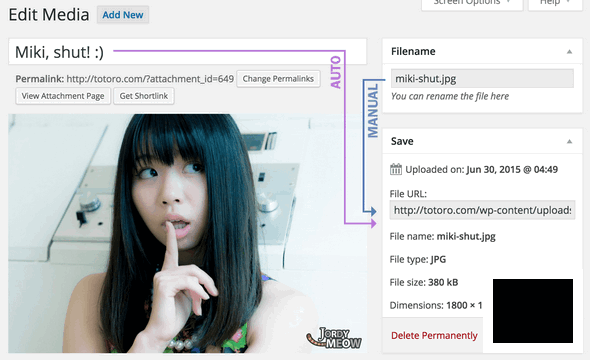Click the Get Shortlink button

click(144, 96)
